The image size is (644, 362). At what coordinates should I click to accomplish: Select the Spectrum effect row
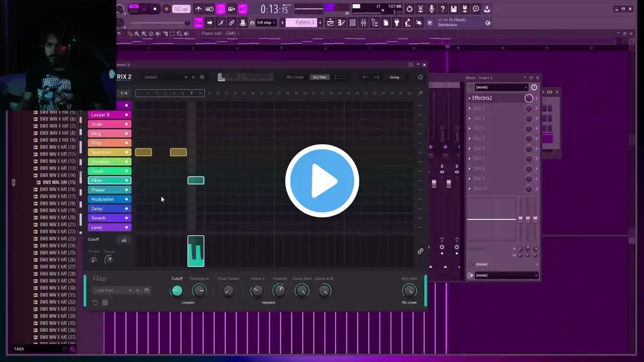tap(110, 152)
